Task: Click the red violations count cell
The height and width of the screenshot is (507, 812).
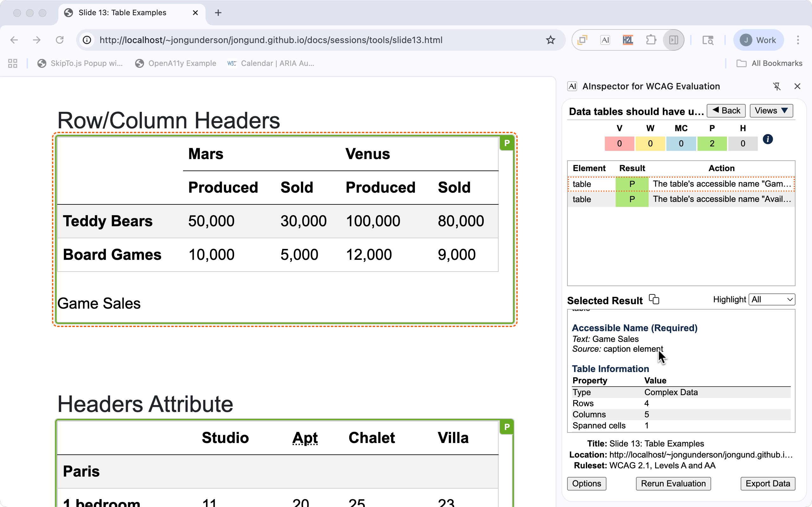Action: (619, 144)
